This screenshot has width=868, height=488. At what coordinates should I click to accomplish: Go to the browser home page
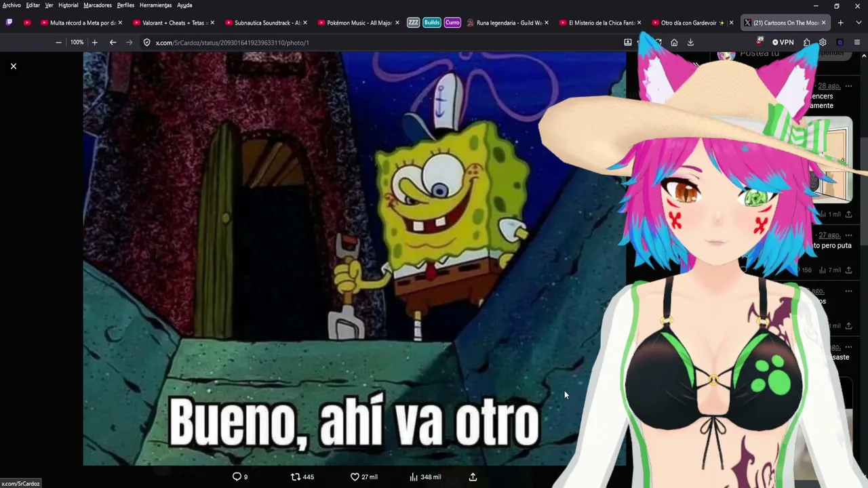[674, 42]
